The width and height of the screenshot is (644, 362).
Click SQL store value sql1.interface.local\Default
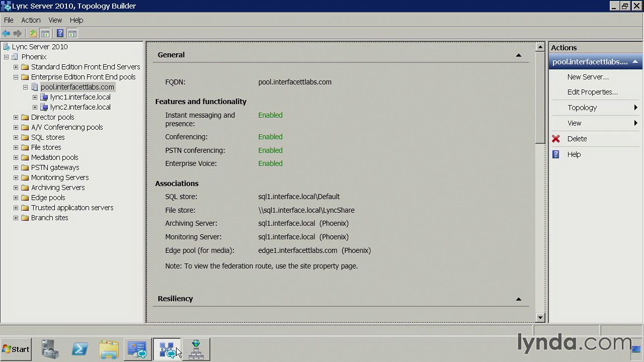(299, 197)
